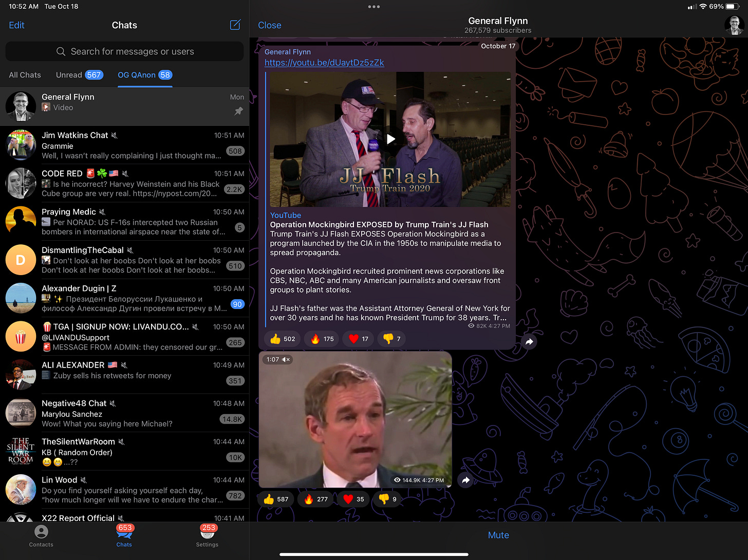Tap the compose new message icon
Image resolution: width=748 pixels, height=560 pixels.
tap(235, 25)
